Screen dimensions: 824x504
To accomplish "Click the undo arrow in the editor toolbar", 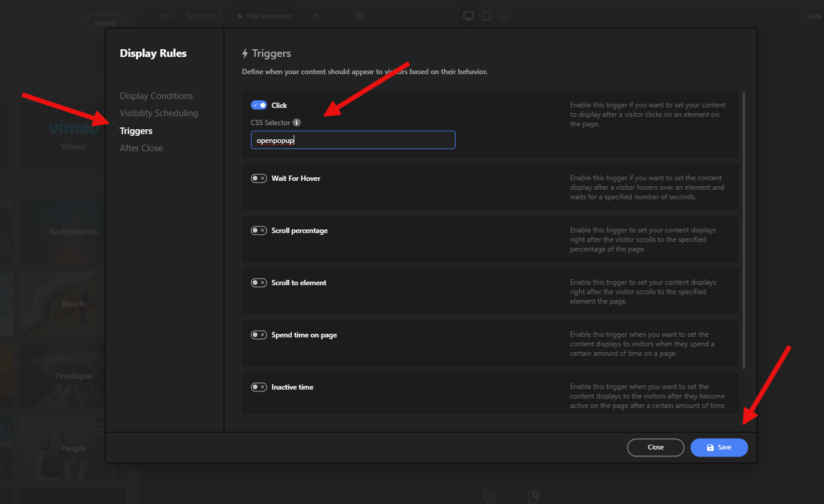I will click(317, 17).
